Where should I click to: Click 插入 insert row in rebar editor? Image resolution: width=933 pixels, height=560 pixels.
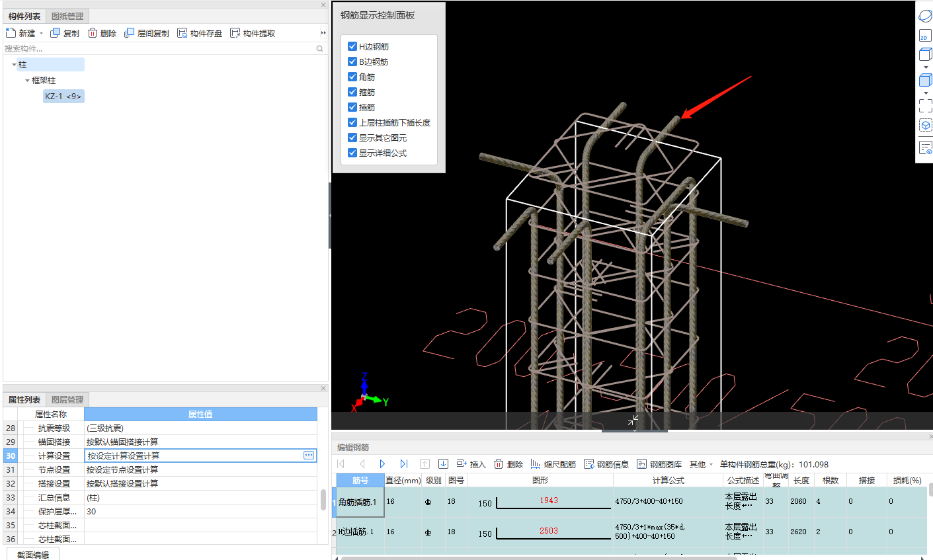(x=471, y=464)
